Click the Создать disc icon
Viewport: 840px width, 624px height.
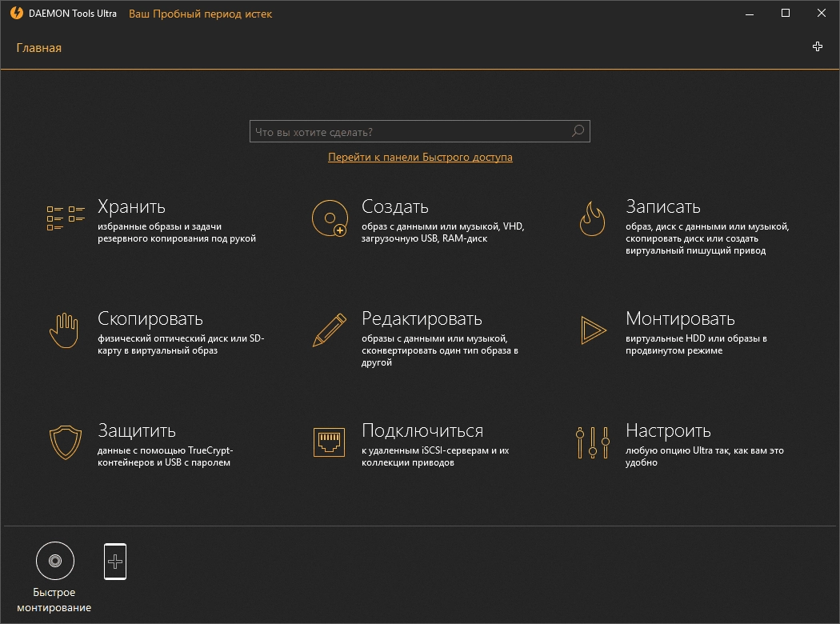click(x=330, y=218)
